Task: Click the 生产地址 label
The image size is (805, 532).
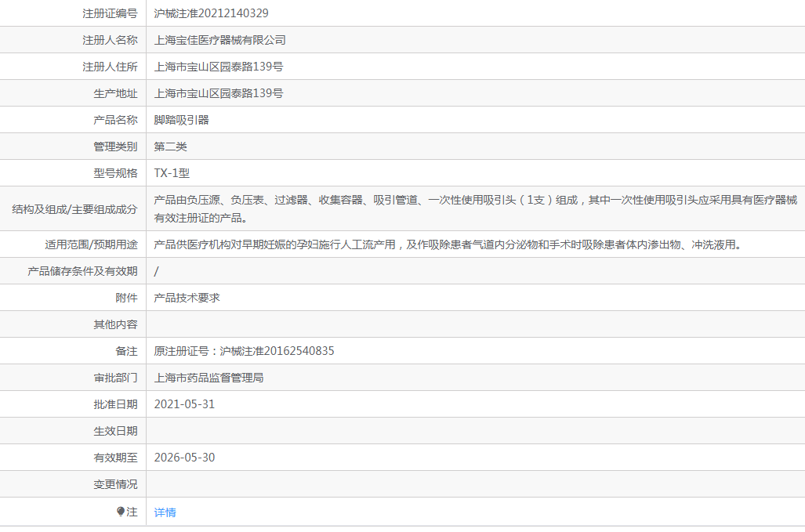Action: [x=115, y=93]
